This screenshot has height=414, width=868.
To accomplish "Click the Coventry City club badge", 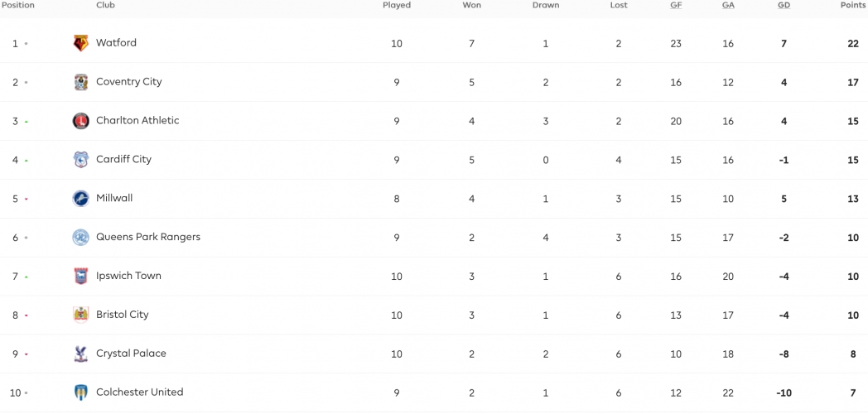I will point(81,82).
